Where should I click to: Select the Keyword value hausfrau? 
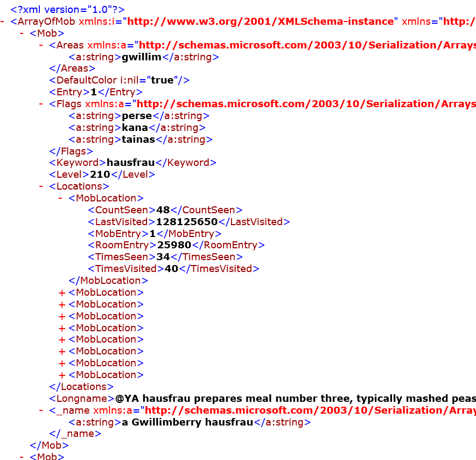131,163
